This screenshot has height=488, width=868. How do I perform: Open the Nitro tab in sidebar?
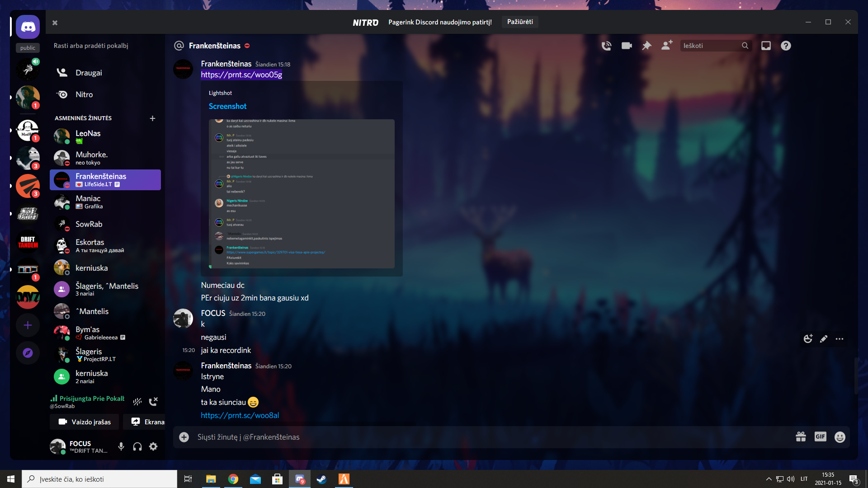[x=105, y=94]
